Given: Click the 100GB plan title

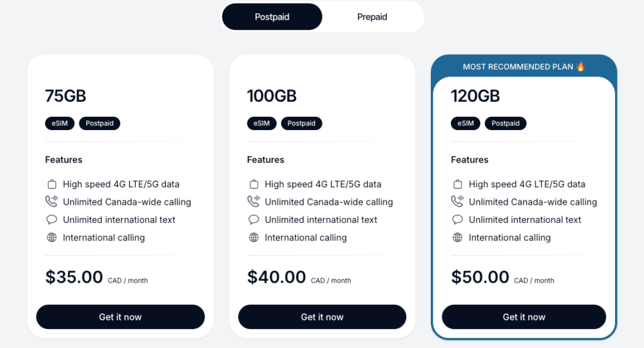Looking at the screenshot, I should 272,96.
